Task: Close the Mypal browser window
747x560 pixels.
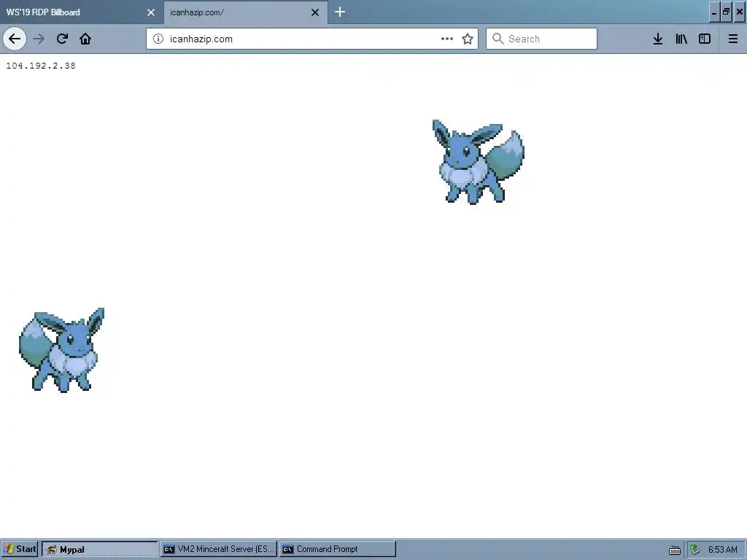Action: 739,12
